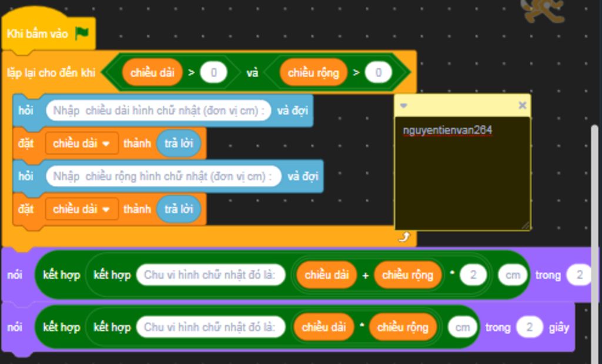Click the chiều rộng variable in multiplication

[x=403, y=327]
